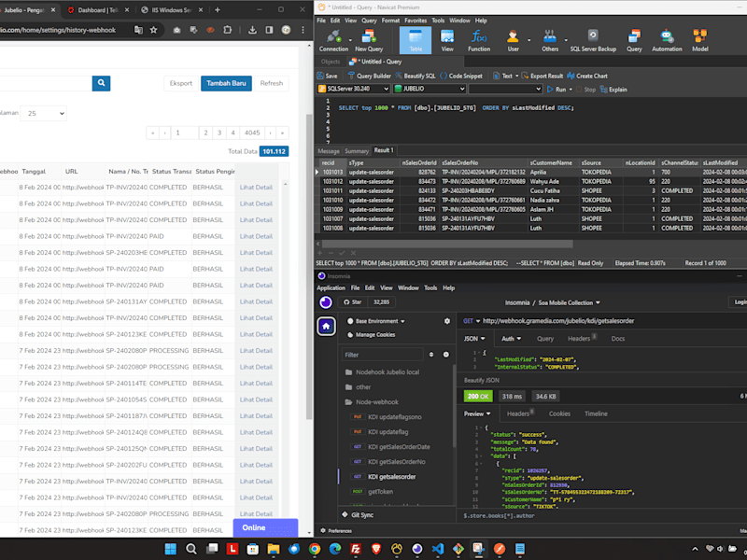
Task: Open Base Environment settings gear in Insomnia
Action: click(x=447, y=321)
